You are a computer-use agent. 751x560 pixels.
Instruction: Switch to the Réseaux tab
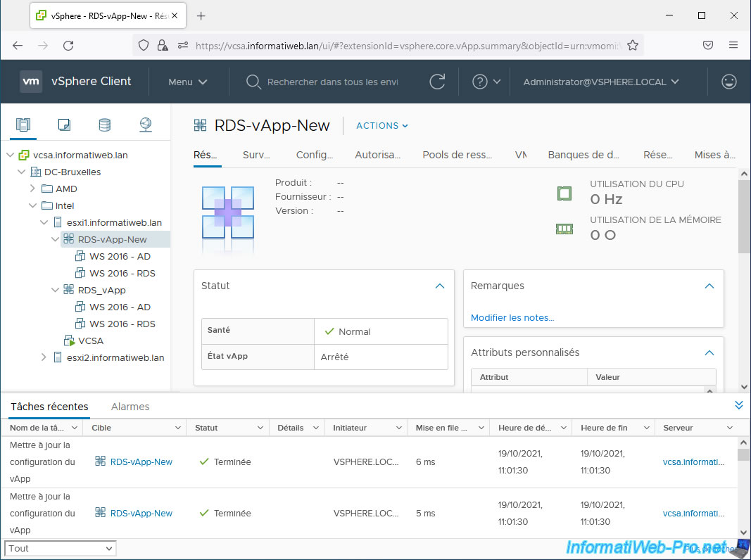(x=657, y=155)
